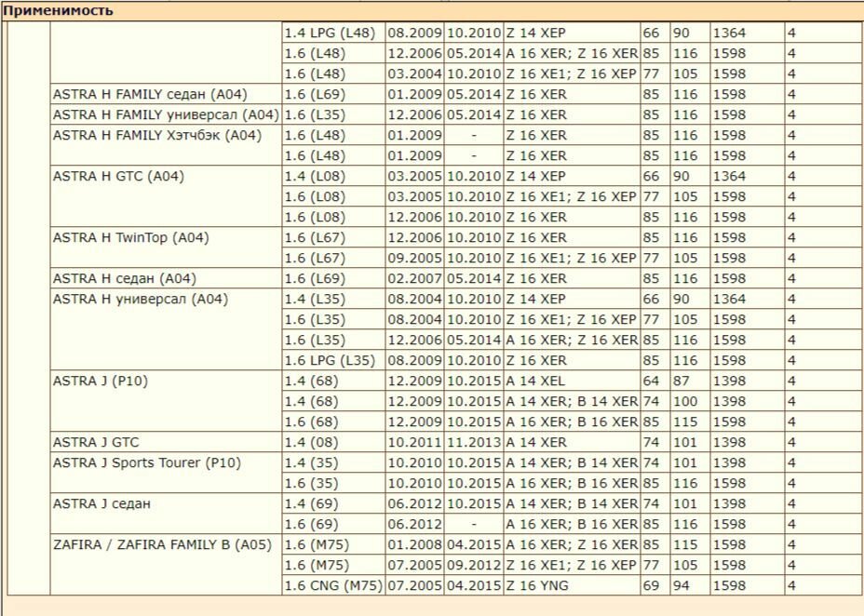Screen dimensions: 864x616
Task: Click the '1.4 (35)' modification cell
Action: pyautogui.click(x=333, y=463)
